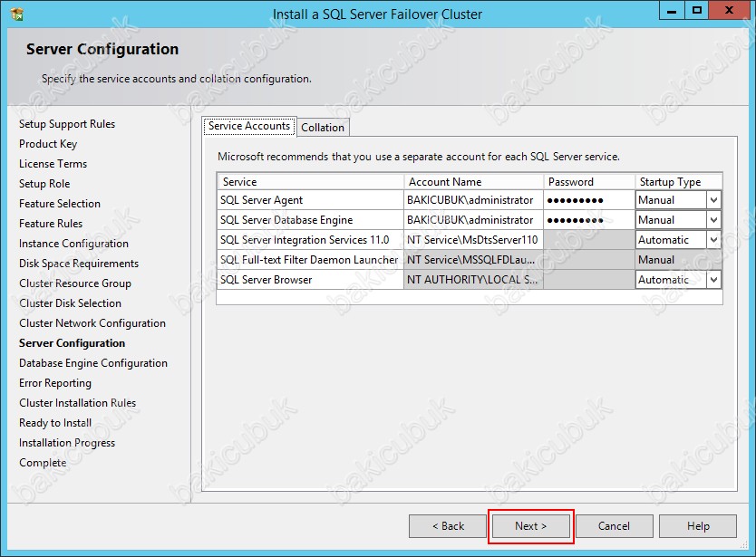Click Complete step in sidebar
This screenshot has width=756, height=557.
[x=43, y=463]
